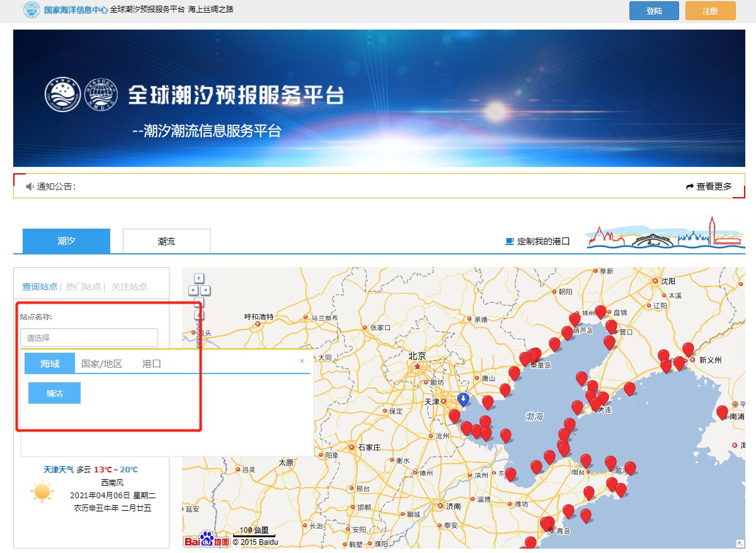Select the red marker above 烟台 label

(585, 461)
